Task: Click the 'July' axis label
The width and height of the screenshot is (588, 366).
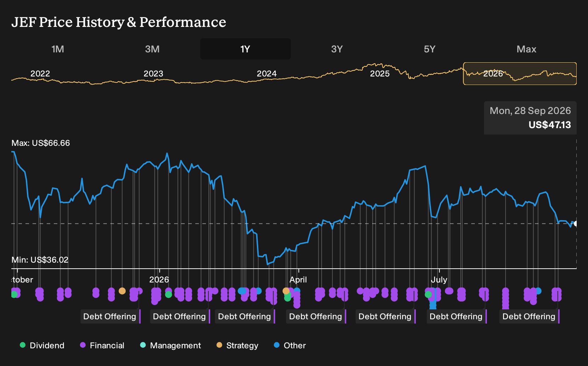Action: (439, 280)
